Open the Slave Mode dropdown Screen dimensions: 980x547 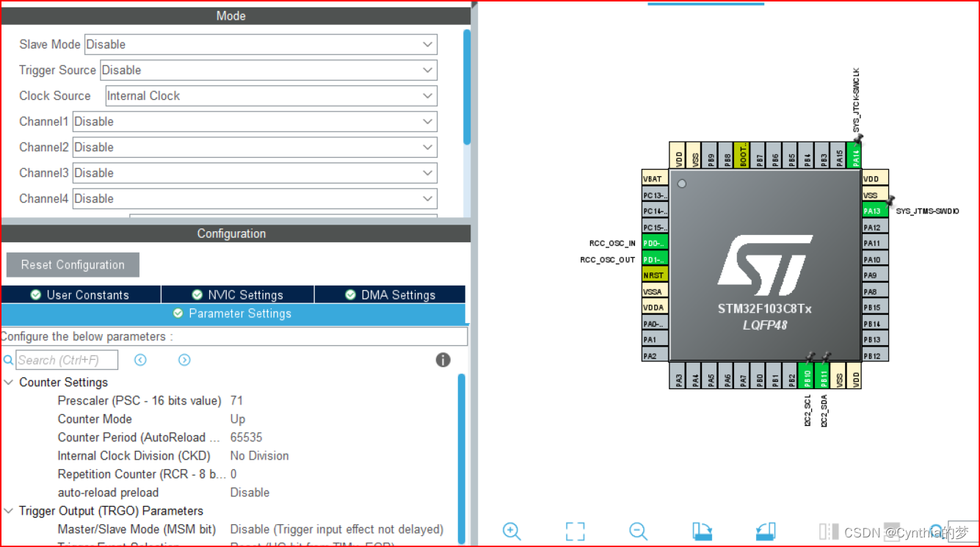(x=259, y=44)
